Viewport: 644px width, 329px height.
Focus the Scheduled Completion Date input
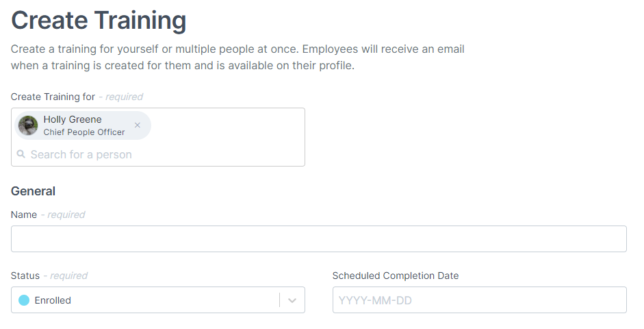(x=479, y=300)
